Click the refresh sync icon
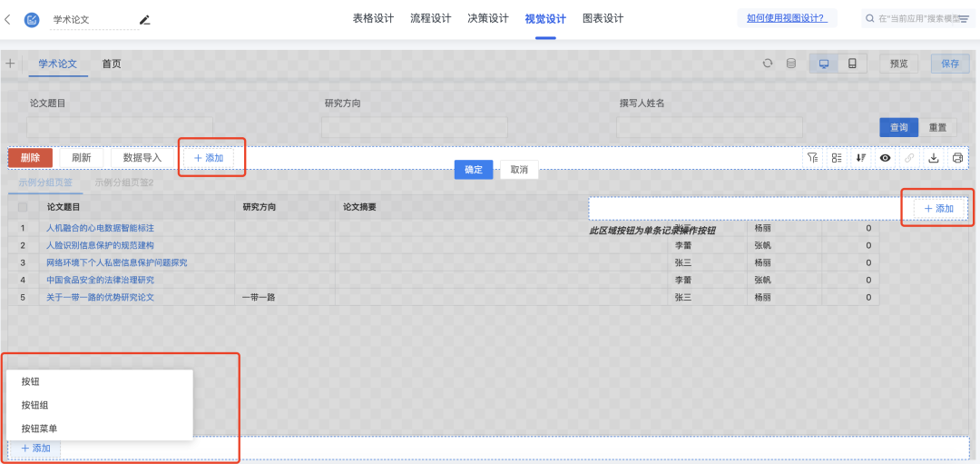This screenshot has width=980, height=464. 768,64
